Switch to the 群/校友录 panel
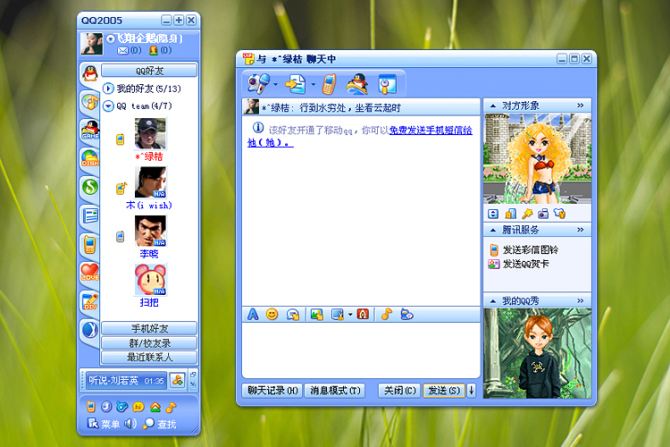This screenshot has width=670, height=447. tap(149, 343)
